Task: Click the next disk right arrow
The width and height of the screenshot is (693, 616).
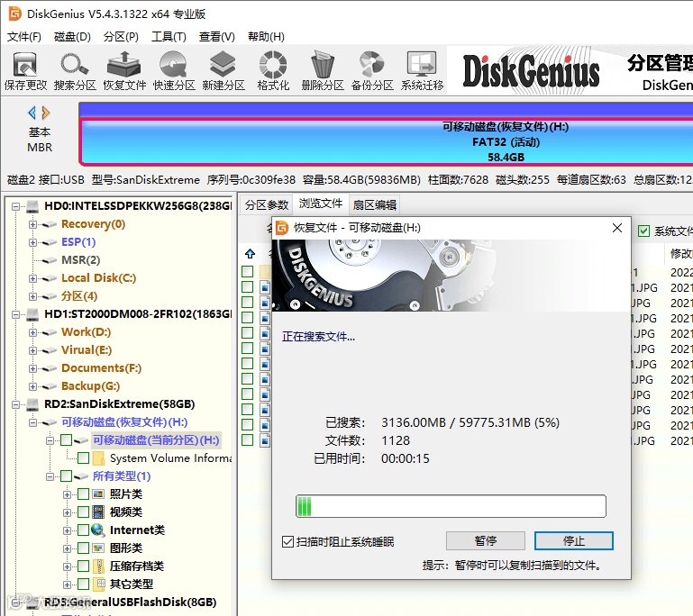Action: [46, 113]
